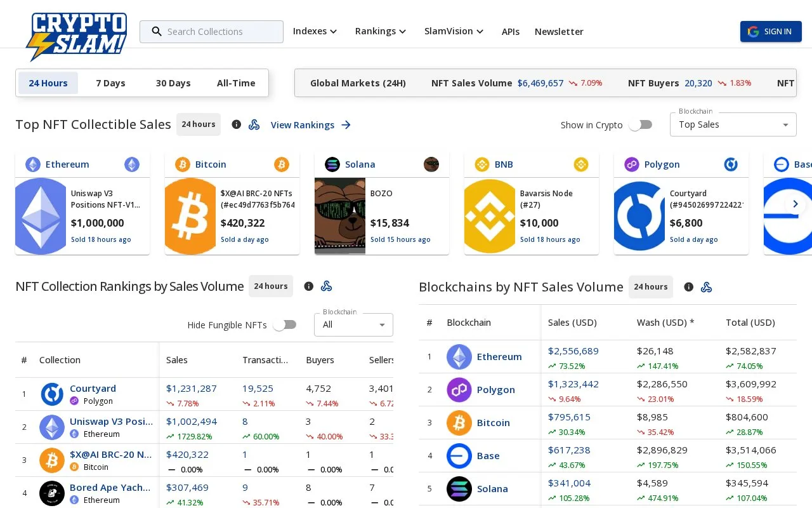This screenshot has width=812, height=508.
Task: Click webhook icon beside Blockchains by NFT Sales Volume
Action: 707,287
